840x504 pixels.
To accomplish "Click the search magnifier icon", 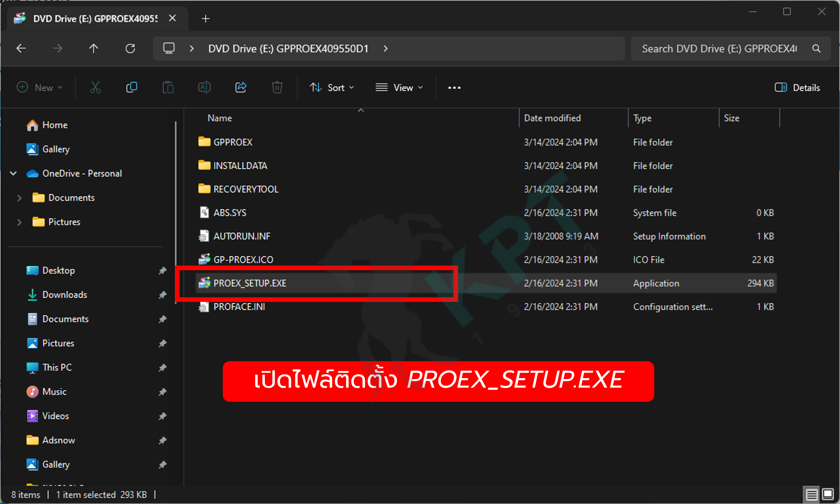I will pyautogui.click(x=816, y=48).
